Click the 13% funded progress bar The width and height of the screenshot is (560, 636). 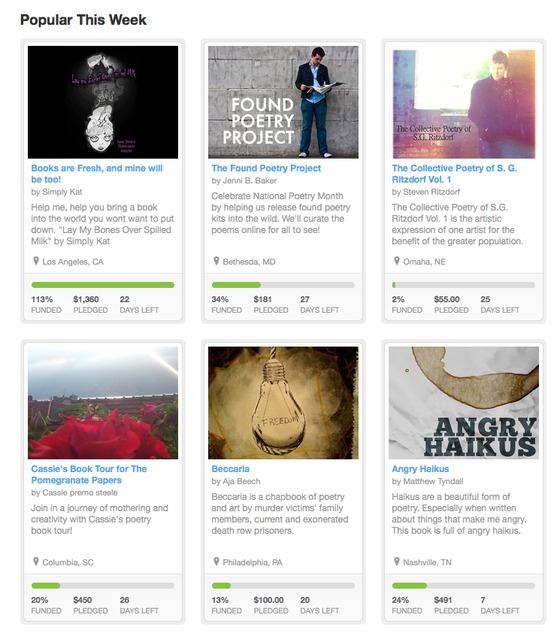(283, 585)
